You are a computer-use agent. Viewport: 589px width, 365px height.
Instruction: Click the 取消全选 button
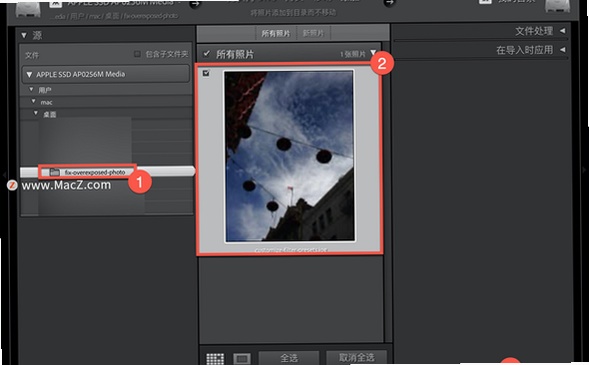[356, 357]
